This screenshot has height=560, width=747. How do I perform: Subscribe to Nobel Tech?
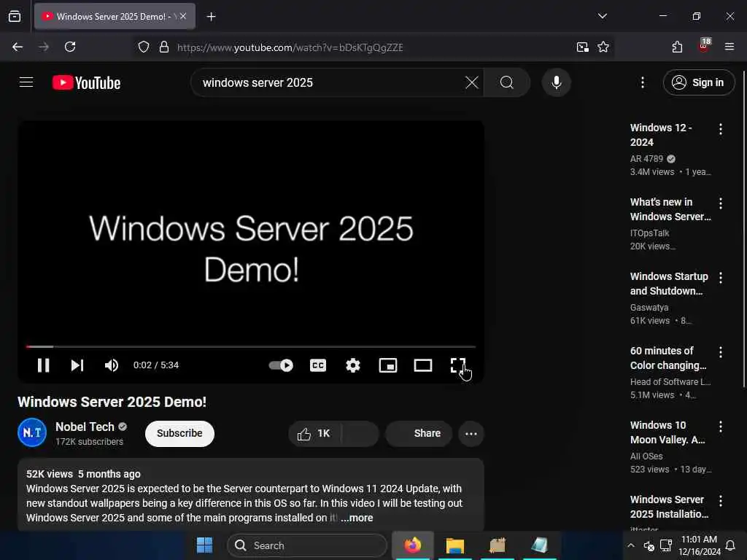coord(179,433)
